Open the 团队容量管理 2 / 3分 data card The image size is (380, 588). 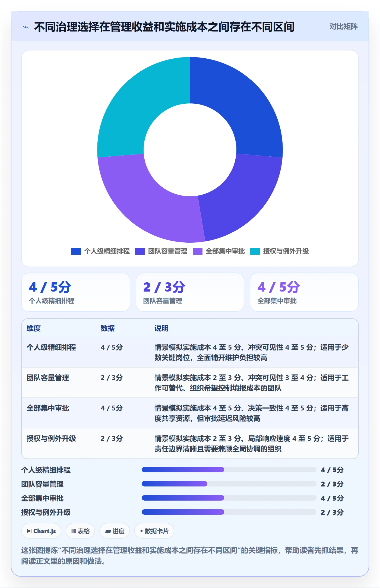pos(190,292)
